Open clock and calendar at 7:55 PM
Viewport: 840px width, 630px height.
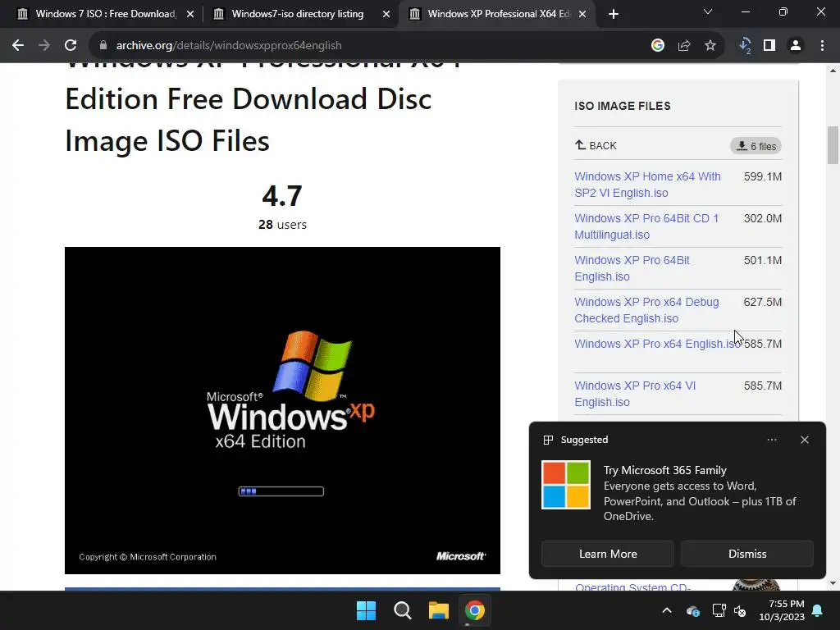point(782,610)
